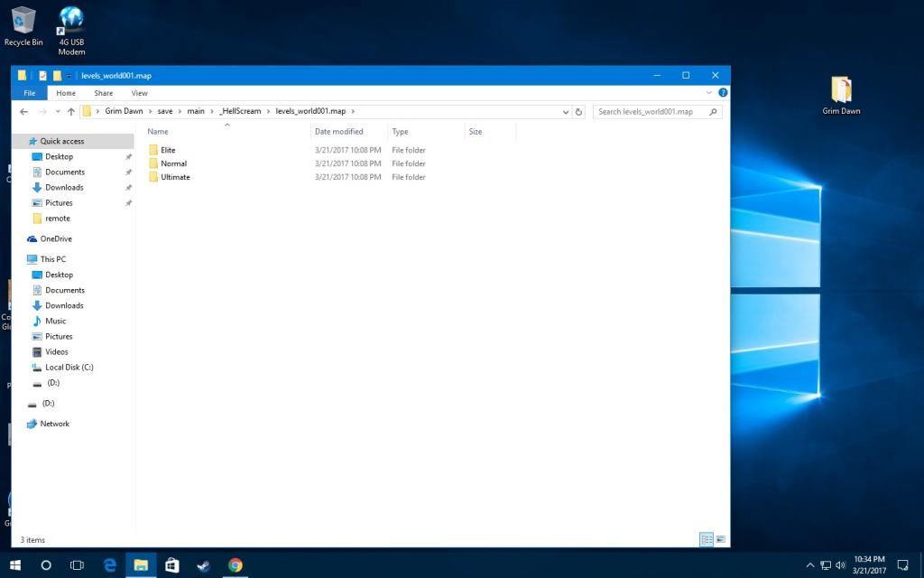
Task: Open the File menu tab
Action: [x=30, y=93]
